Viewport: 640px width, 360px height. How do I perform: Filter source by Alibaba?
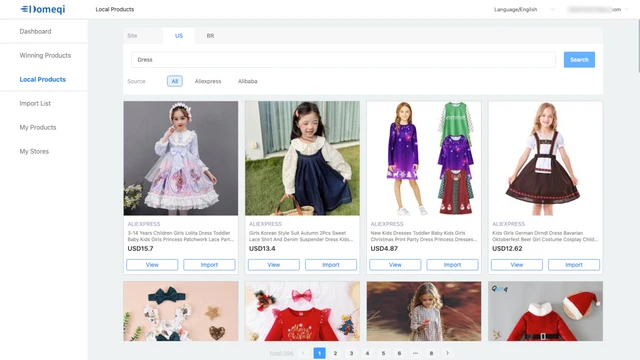coord(247,81)
